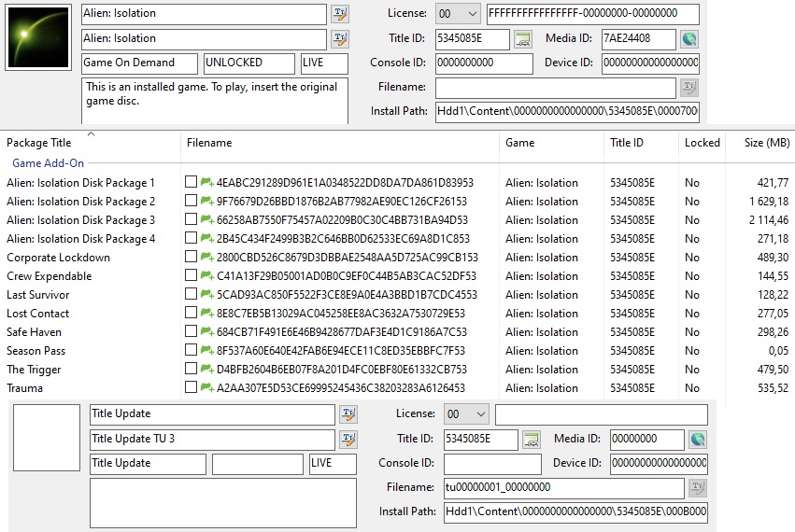Click the globe icon next to Media ID 7AE24408
The height and width of the screenshot is (532, 795).
[x=689, y=39]
